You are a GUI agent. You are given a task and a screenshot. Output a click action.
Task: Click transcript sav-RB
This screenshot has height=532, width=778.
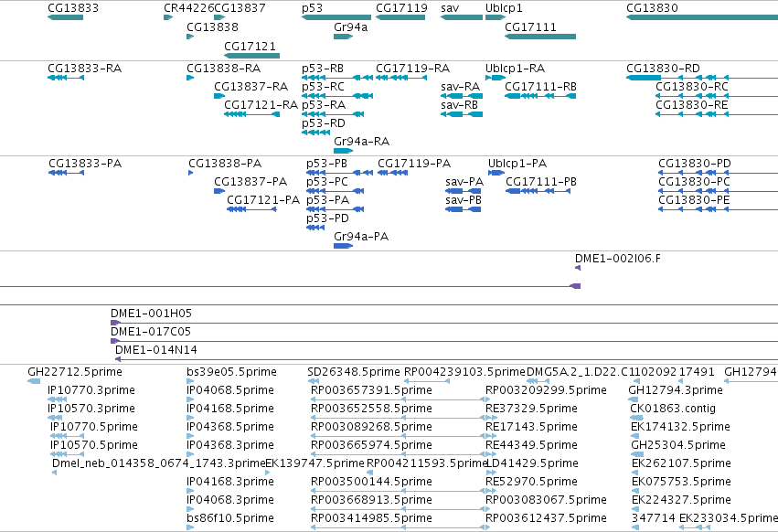[462, 114]
